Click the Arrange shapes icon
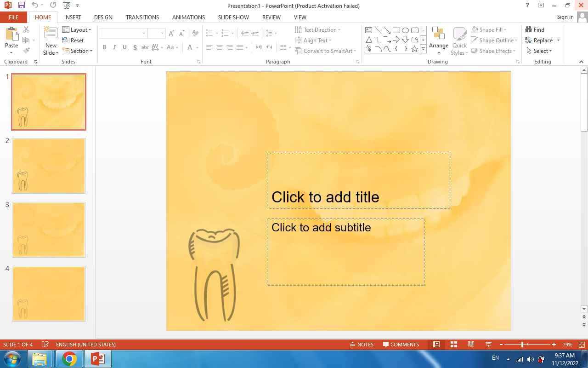This screenshot has width=588, height=368. coord(438,36)
